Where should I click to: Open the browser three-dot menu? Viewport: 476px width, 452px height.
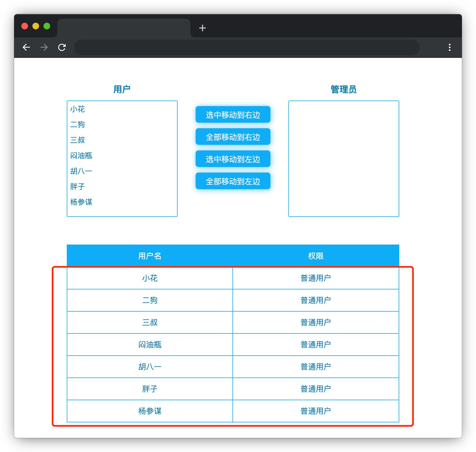[x=449, y=47]
